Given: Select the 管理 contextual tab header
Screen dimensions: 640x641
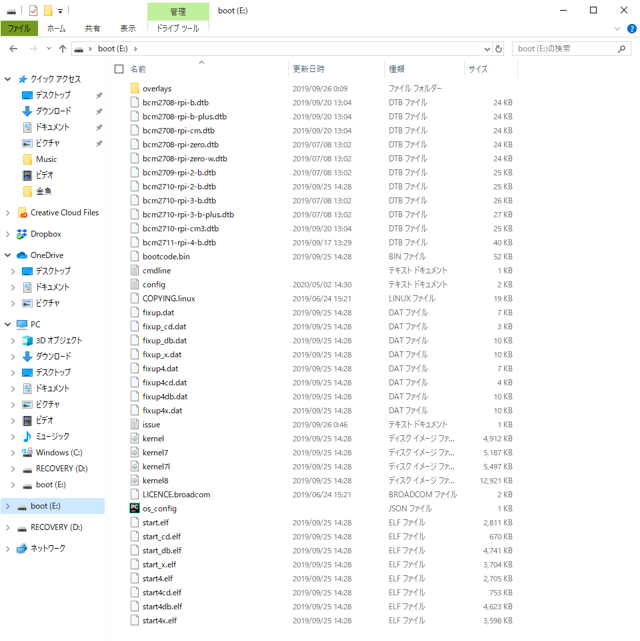Looking at the screenshot, I should pyautogui.click(x=178, y=11).
